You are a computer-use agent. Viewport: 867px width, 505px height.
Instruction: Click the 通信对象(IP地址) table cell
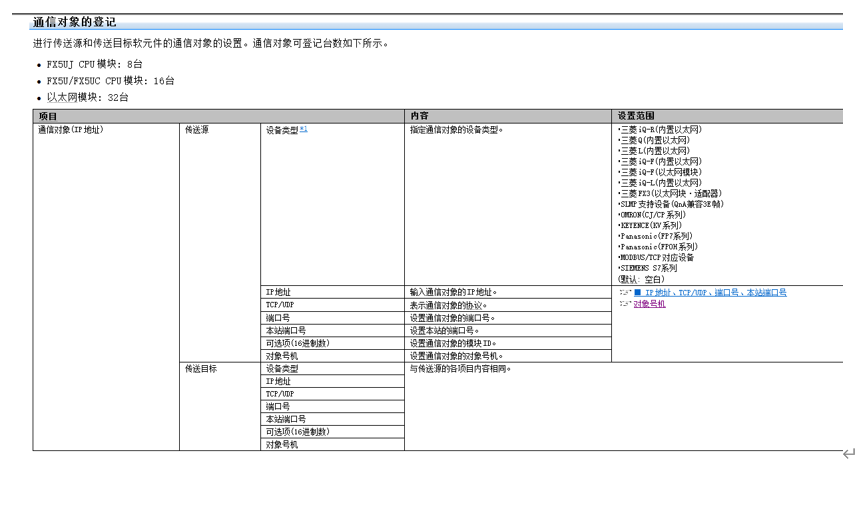tap(71, 130)
